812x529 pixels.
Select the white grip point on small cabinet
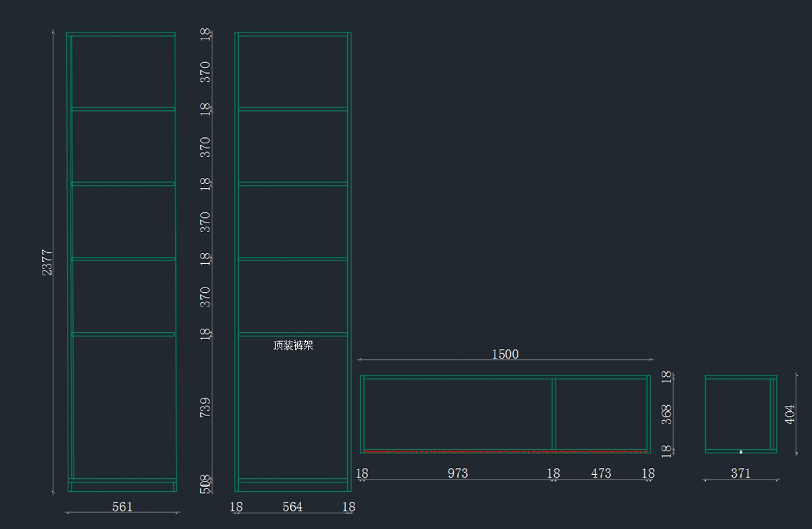click(x=741, y=451)
